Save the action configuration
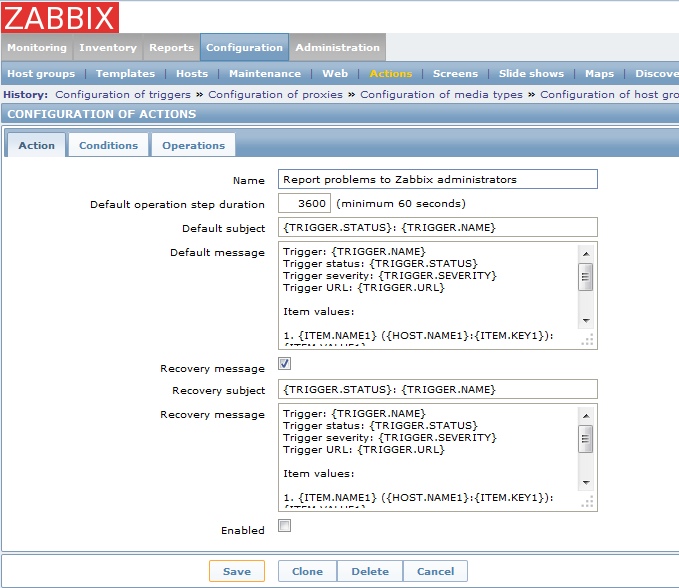 tap(237, 571)
